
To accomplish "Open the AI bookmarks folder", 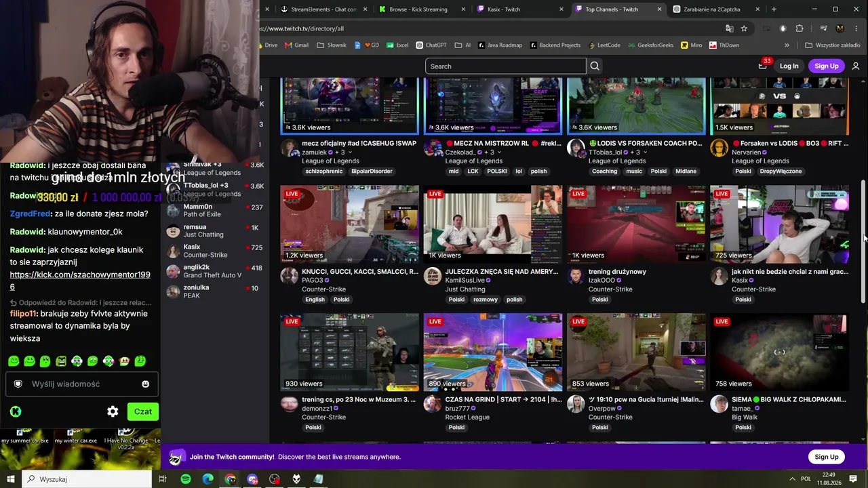I will click(463, 45).
